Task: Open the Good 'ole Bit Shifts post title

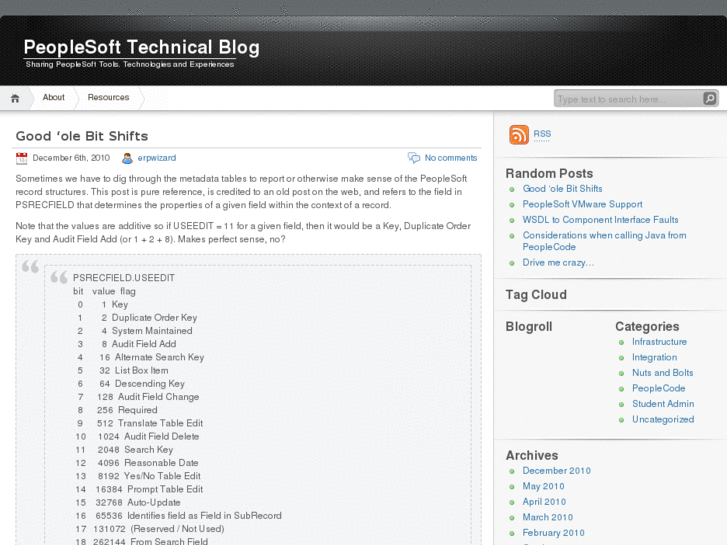Action: pos(82,136)
